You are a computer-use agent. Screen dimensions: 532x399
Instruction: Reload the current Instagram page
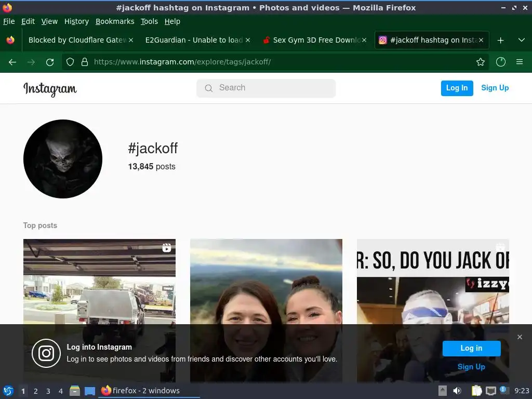(x=50, y=62)
